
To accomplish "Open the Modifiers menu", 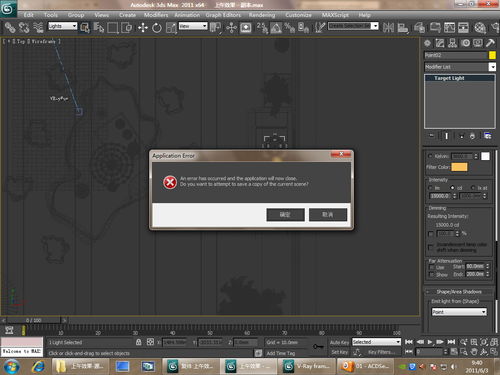I will click(x=156, y=15).
